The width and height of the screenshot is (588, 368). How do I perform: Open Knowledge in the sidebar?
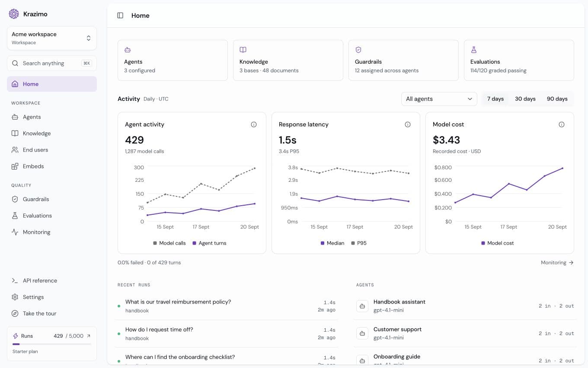(52, 133)
